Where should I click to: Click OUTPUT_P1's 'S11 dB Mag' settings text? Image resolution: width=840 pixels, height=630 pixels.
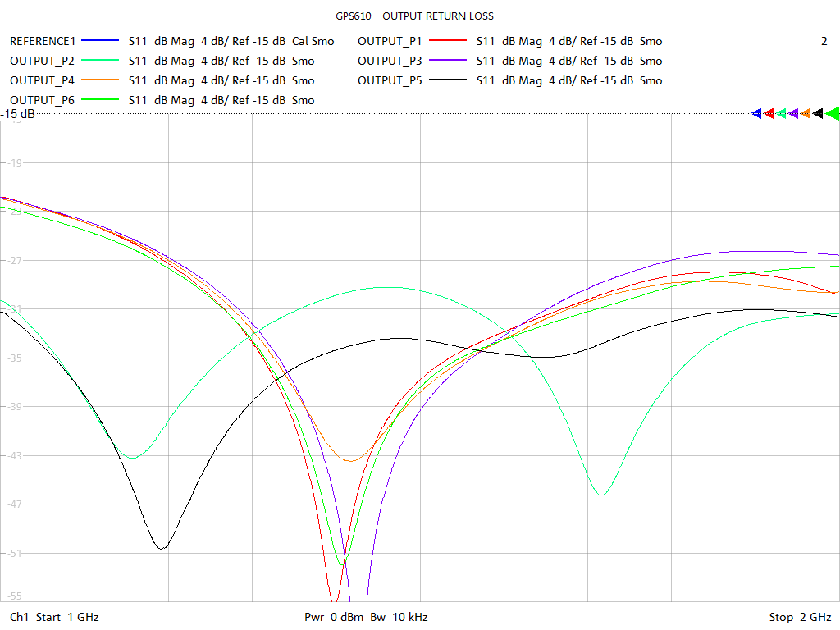pos(509,41)
